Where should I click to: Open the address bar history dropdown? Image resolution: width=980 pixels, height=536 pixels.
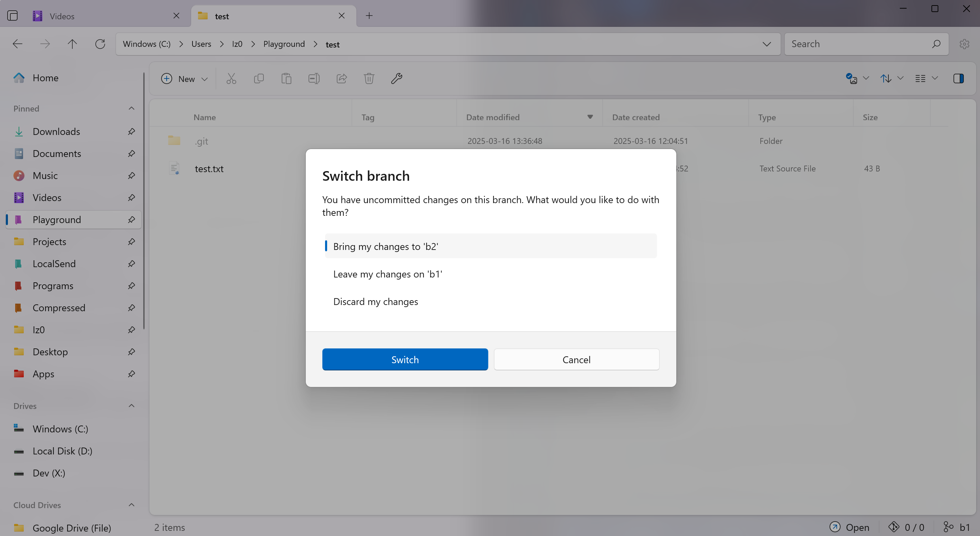click(x=767, y=44)
